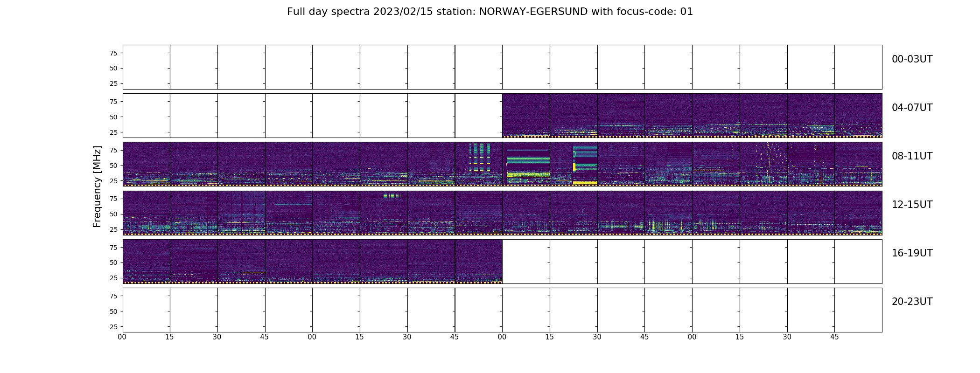The width and height of the screenshot is (980, 373).
Task: Click the 75 tick of the 12-15UT row
Action: (x=113, y=199)
